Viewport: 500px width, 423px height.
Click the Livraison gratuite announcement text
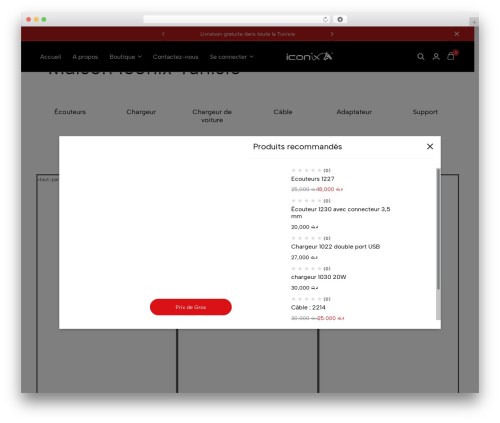247,34
